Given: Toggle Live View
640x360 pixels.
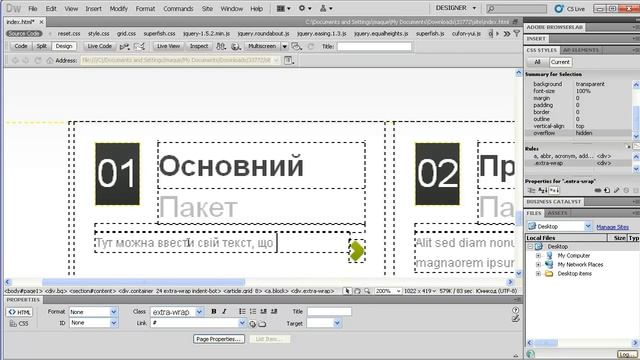Looking at the screenshot, I should point(168,46).
